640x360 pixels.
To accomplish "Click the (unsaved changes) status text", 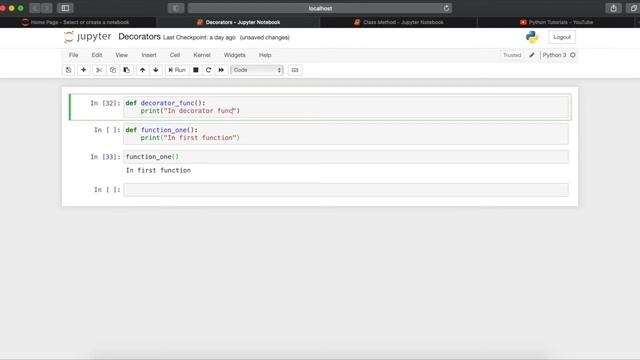I will pyautogui.click(x=264, y=38).
